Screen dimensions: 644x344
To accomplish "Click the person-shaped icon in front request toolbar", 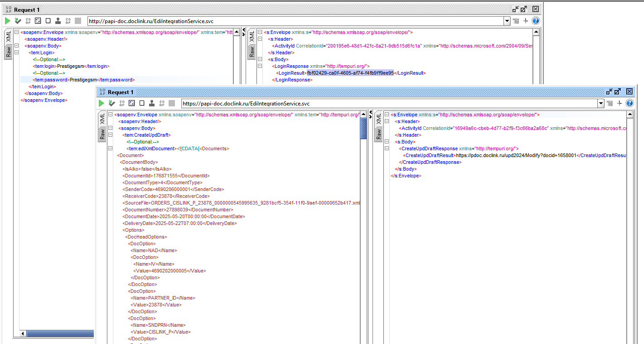I will 152,103.
